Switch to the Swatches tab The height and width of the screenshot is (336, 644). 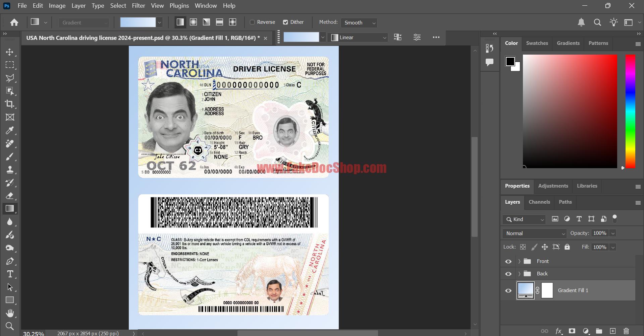click(x=537, y=43)
